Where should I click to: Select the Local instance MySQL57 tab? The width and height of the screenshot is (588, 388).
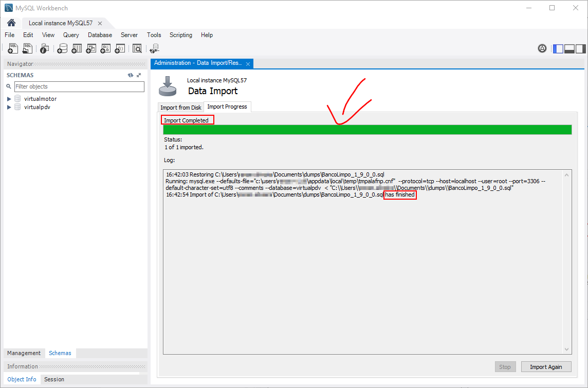tap(61, 23)
